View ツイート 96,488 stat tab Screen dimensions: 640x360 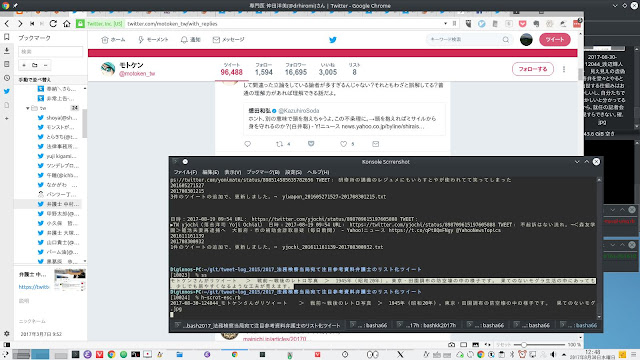(231, 69)
